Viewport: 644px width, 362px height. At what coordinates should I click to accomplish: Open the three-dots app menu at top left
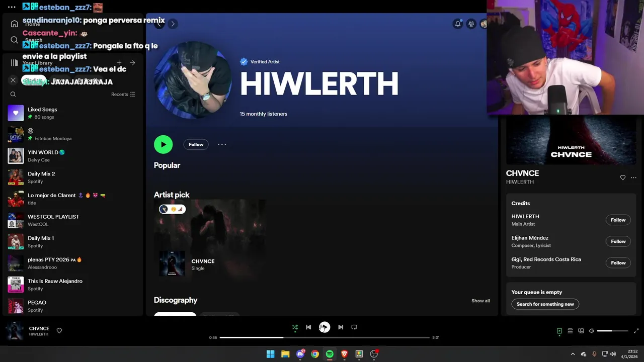coord(12,7)
